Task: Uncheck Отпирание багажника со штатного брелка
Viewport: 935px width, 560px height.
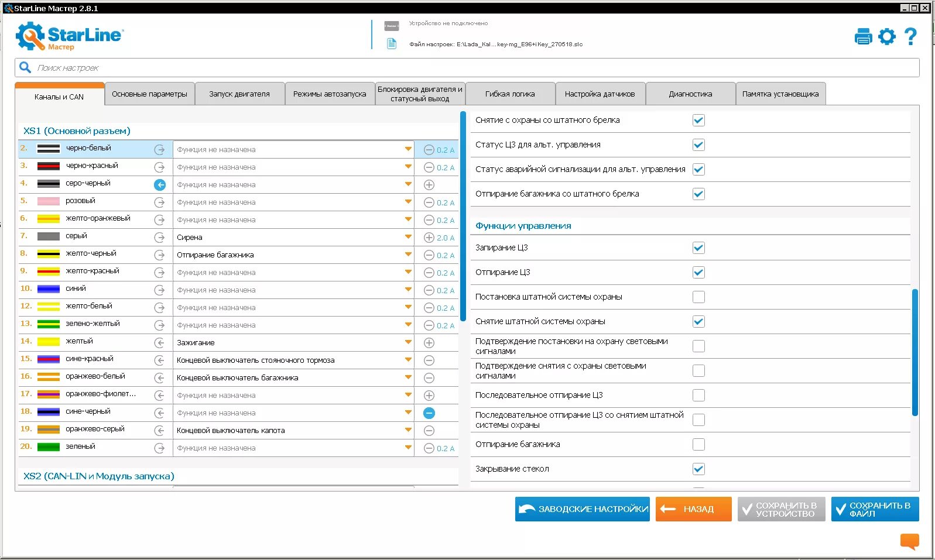Action: (698, 194)
